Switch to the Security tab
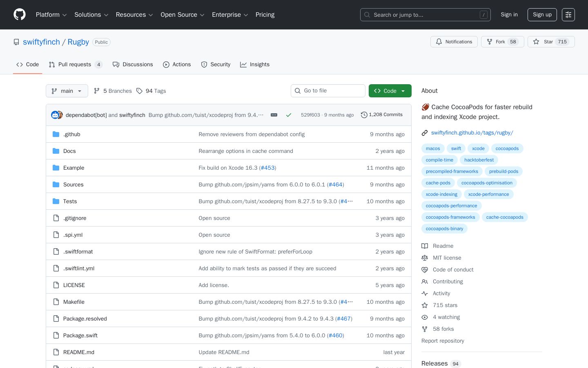The width and height of the screenshot is (588, 368). pyautogui.click(x=216, y=65)
